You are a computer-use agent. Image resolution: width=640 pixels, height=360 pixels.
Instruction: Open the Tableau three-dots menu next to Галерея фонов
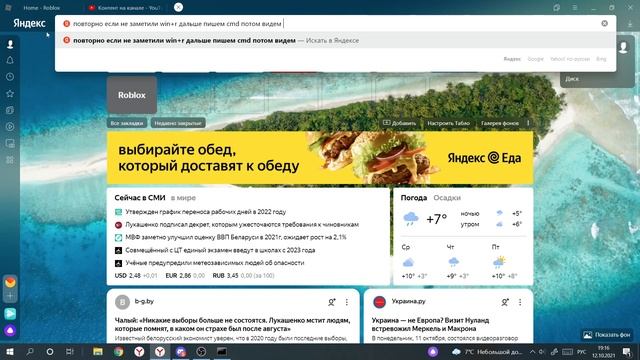click(528, 123)
